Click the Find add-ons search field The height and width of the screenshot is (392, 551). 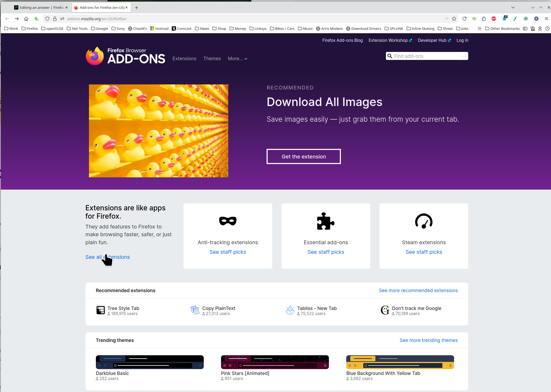tap(427, 56)
